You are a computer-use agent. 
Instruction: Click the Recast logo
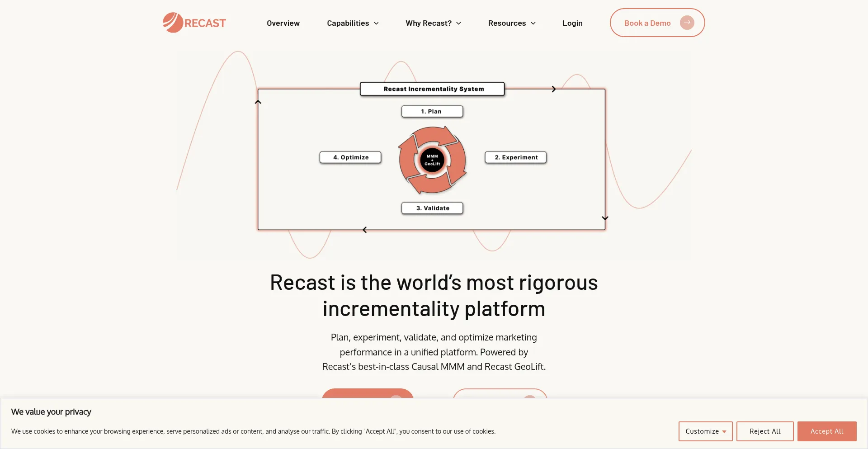click(x=194, y=23)
